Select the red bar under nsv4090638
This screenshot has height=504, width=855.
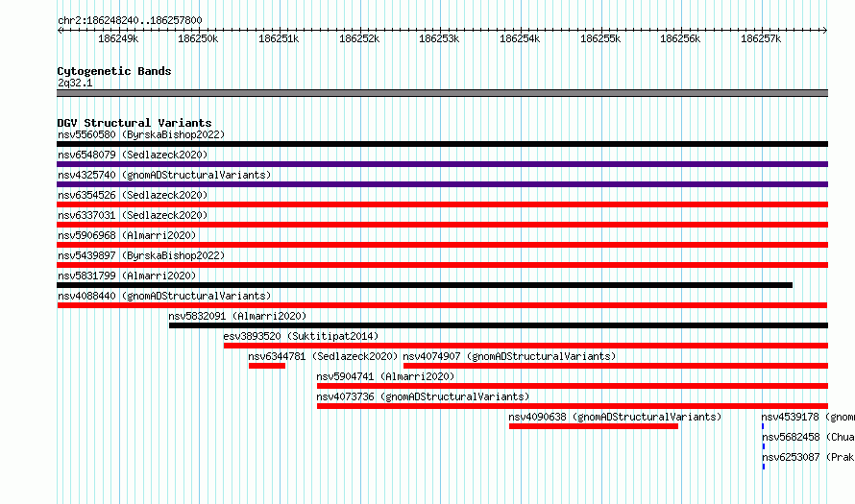[594, 426]
